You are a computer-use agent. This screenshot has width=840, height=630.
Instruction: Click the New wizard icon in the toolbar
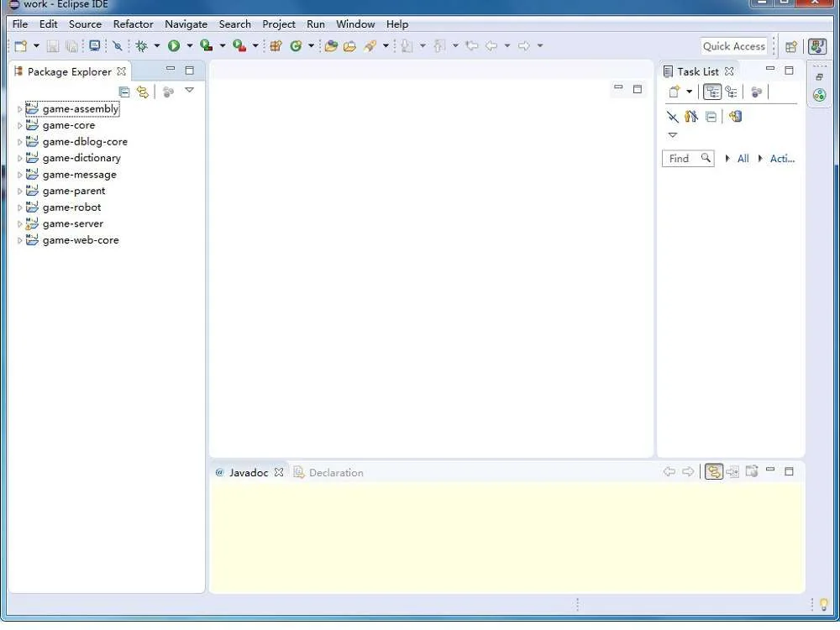(20, 45)
